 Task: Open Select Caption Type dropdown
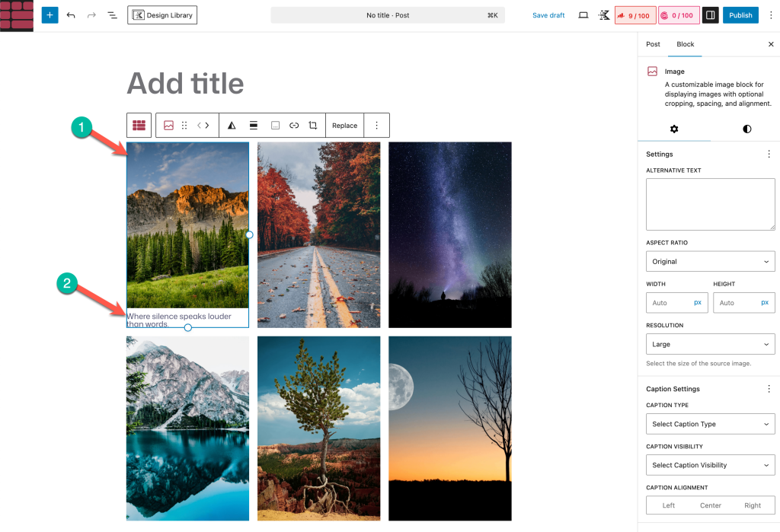710,424
